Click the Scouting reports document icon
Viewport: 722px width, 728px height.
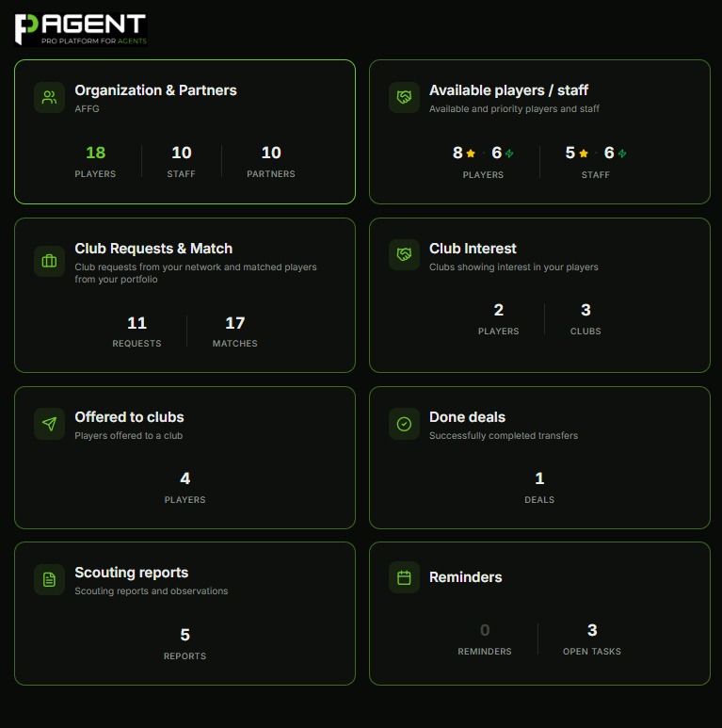(49, 579)
